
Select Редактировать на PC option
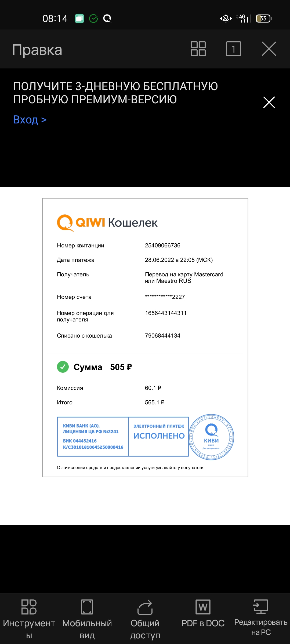tap(261, 618)
